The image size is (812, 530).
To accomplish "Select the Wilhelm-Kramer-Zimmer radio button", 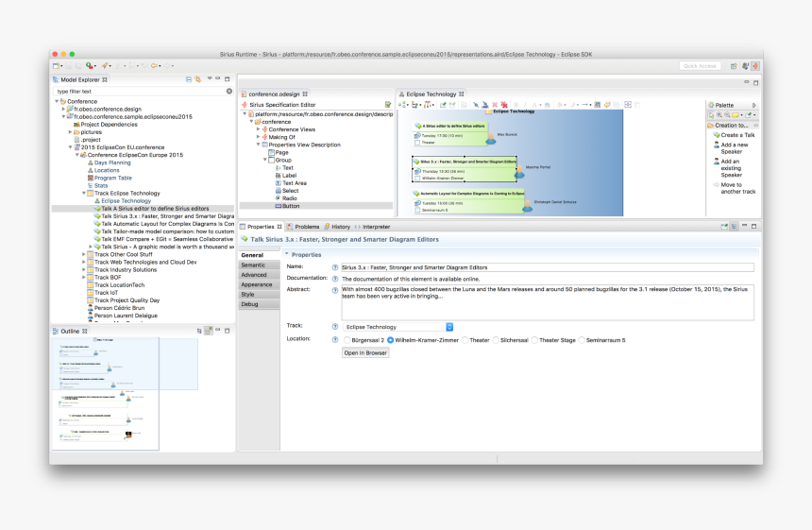I will (x=390, y=340).
